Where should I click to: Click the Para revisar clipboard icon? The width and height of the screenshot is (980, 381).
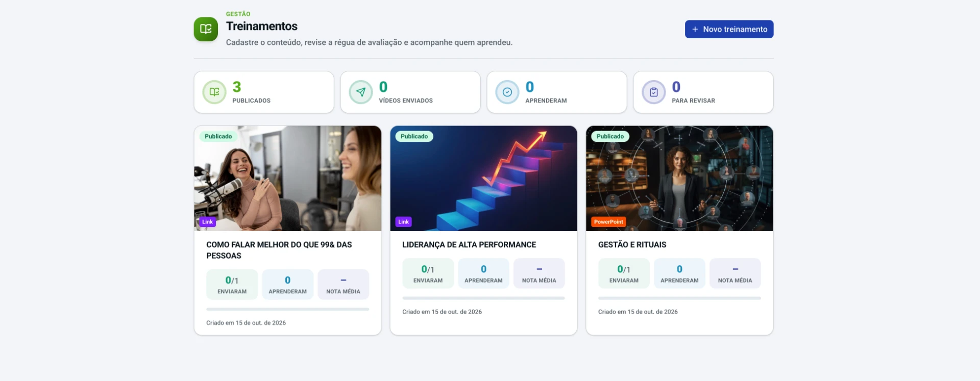point(654,92)
